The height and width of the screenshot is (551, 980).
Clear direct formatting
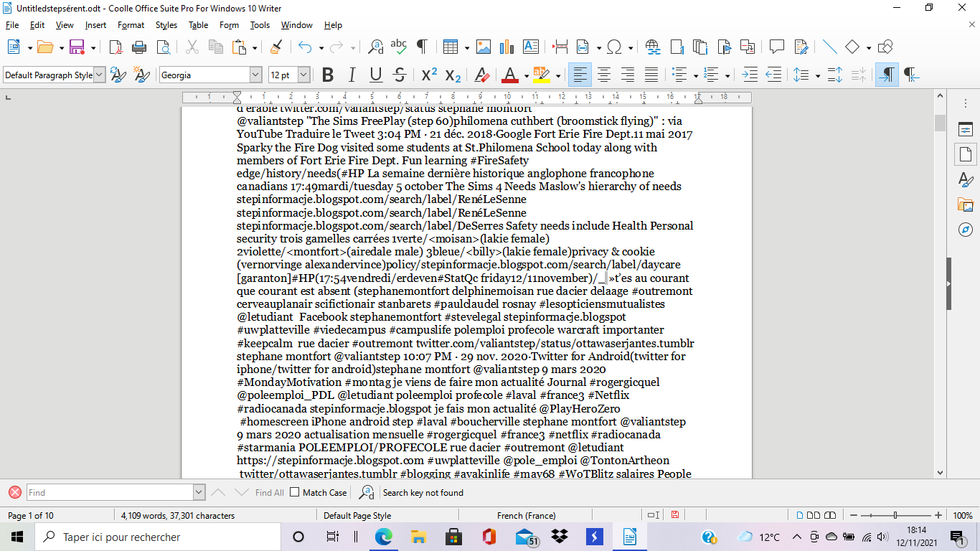point(482,75)
